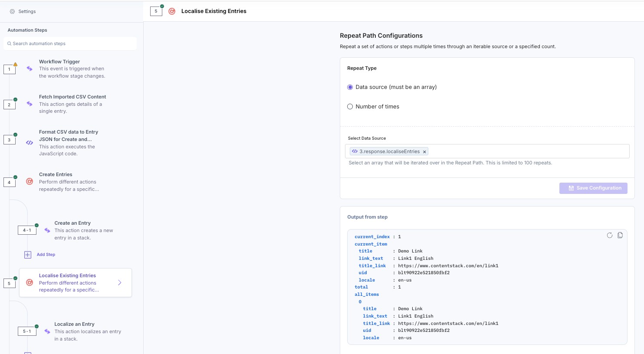Click the Add Step link
This screenshot has width=644, height=354.
[46, 255]
